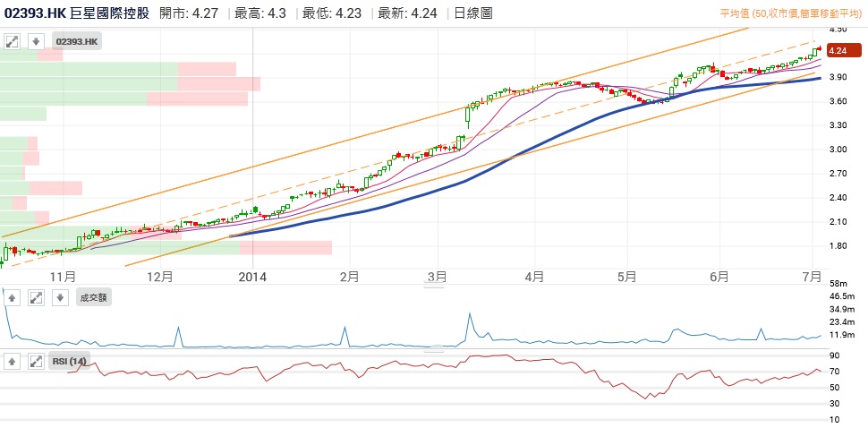Click the 7月 label on time axis
This screenshot has height=428, width=868.
point(813,277)
